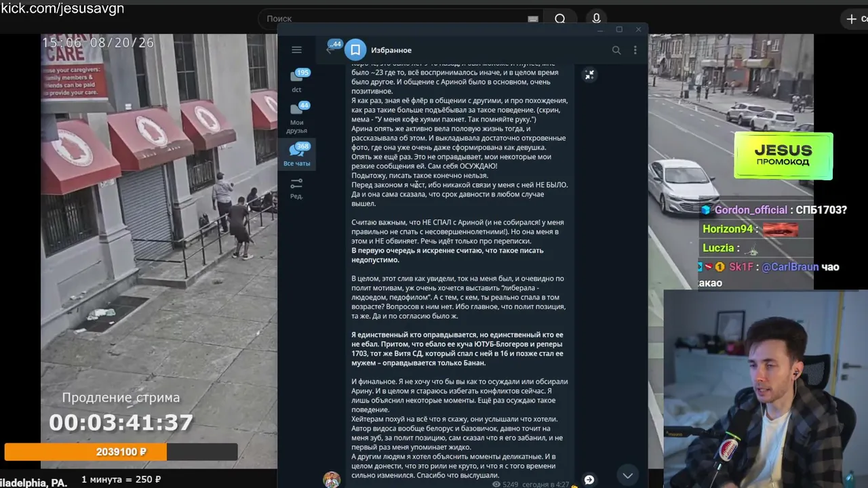Click the Продление стрима label
The height and width of the screenshot is (488, 868).
point(121,398)
